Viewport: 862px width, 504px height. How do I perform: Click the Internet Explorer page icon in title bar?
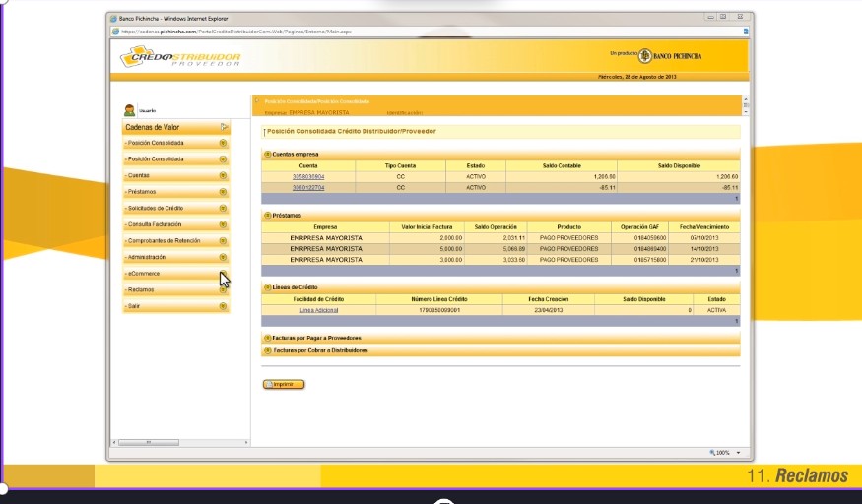(114, 19)
